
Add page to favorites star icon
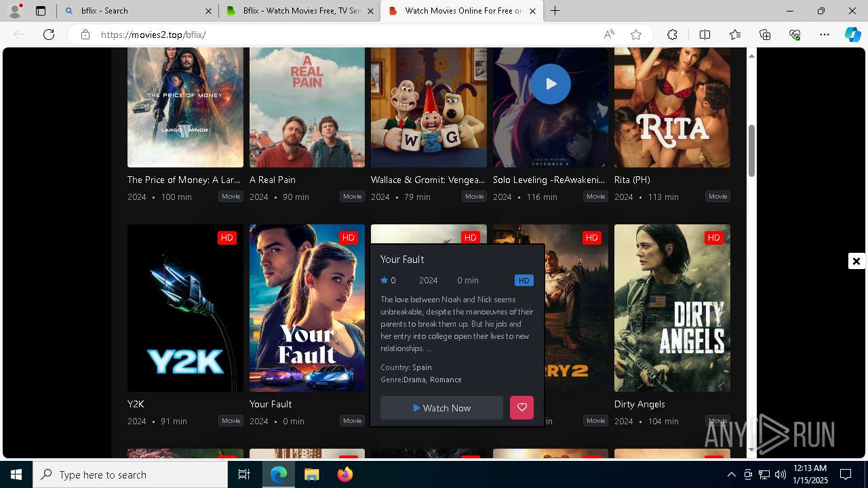click(636, 35)
